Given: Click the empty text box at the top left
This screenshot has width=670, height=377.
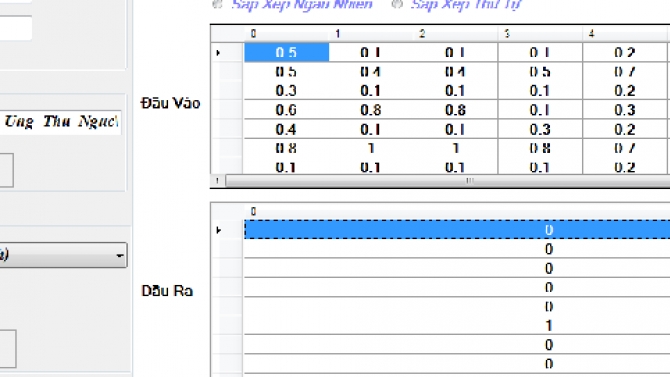Looking at the screenshot, I should [x=16, y=28].
